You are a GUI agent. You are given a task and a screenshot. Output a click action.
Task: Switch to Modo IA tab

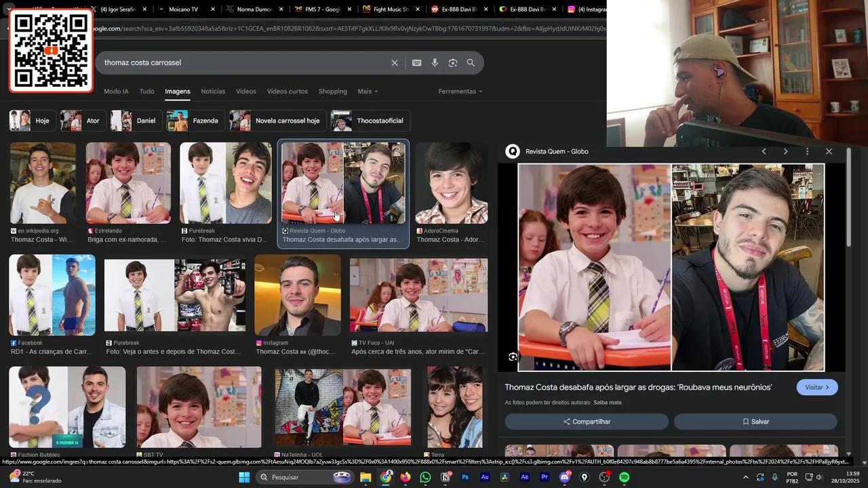(x=116, y=91)
